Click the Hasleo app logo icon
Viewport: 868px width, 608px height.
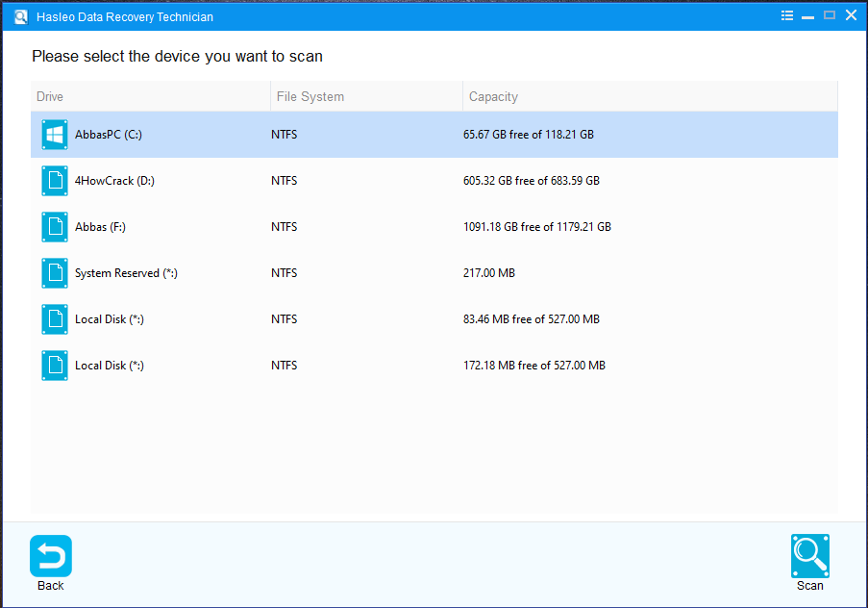point(21,16)
